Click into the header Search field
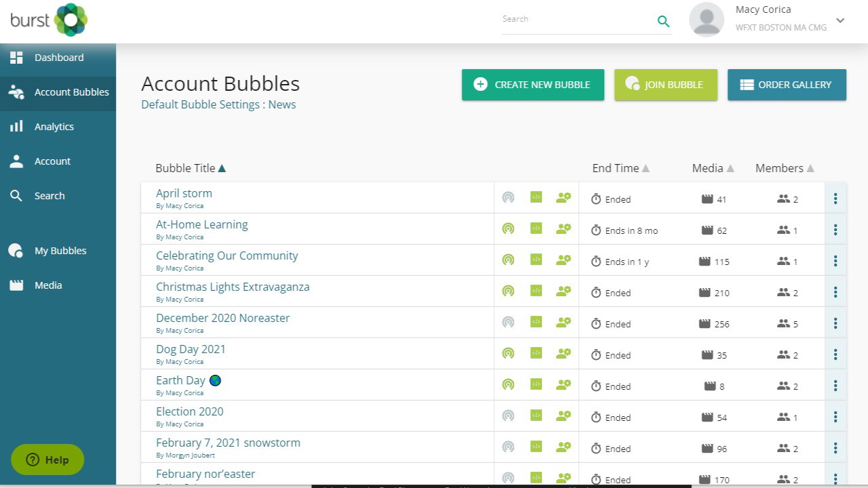The image size is (868, 488). click(576, 20)
